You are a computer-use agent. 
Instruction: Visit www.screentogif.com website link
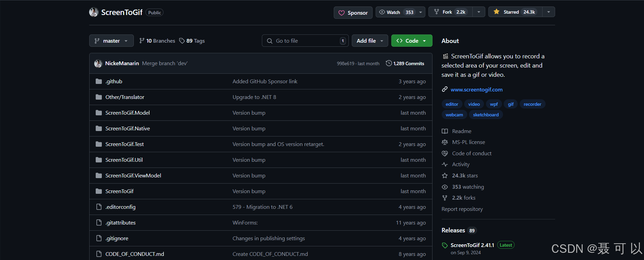point(476,89)
